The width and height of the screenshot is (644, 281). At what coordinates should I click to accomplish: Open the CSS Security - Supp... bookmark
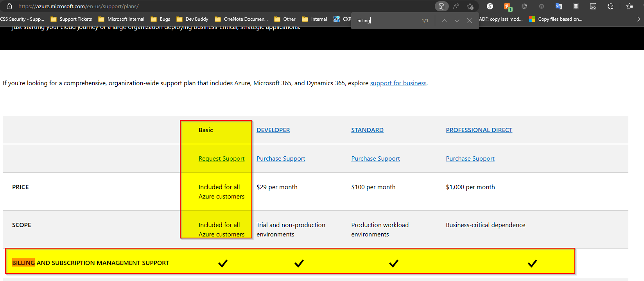[22, 19]
